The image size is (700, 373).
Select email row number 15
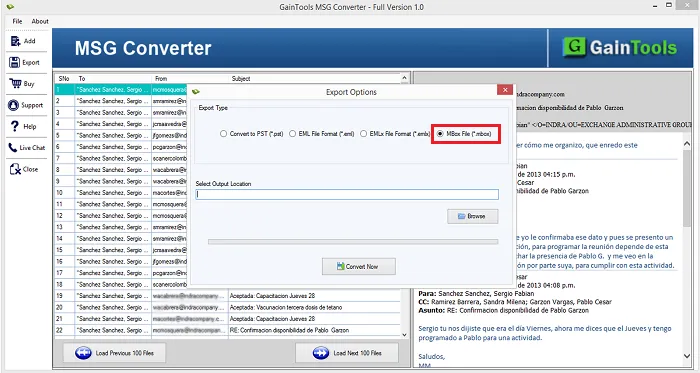[121, 250]
